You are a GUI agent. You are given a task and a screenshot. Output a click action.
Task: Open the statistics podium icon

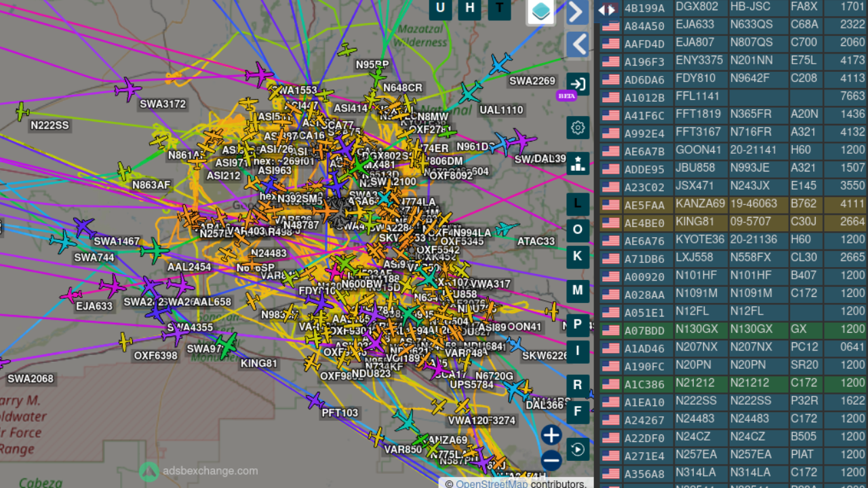tap(578, 163)
